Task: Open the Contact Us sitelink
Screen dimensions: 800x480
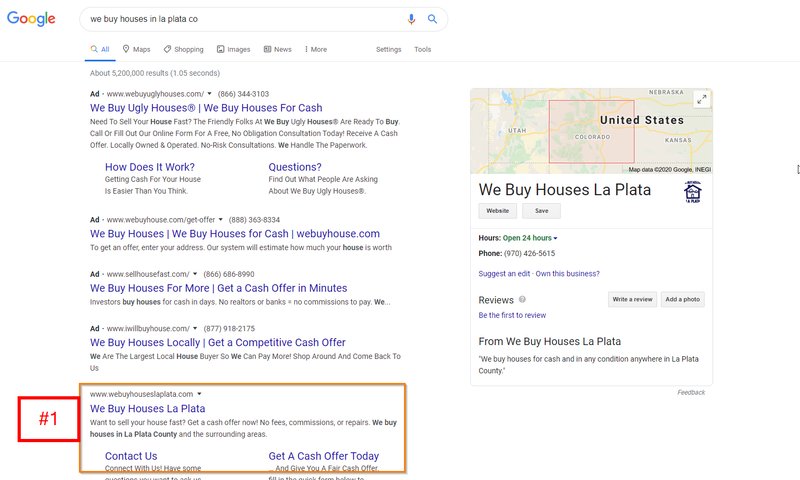Action: click(x=131, y=456)
